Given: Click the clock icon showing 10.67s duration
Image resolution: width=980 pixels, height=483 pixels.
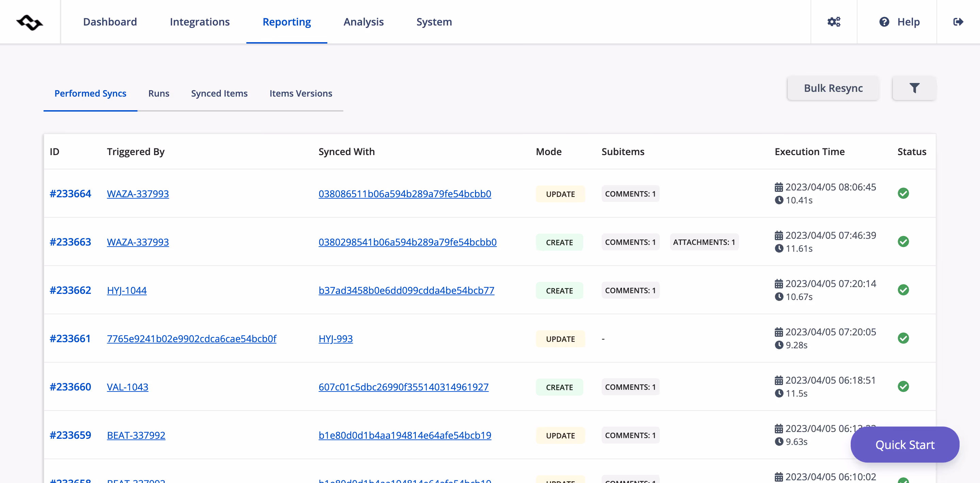Looking at the screenshot, I should tap(779, 297).
